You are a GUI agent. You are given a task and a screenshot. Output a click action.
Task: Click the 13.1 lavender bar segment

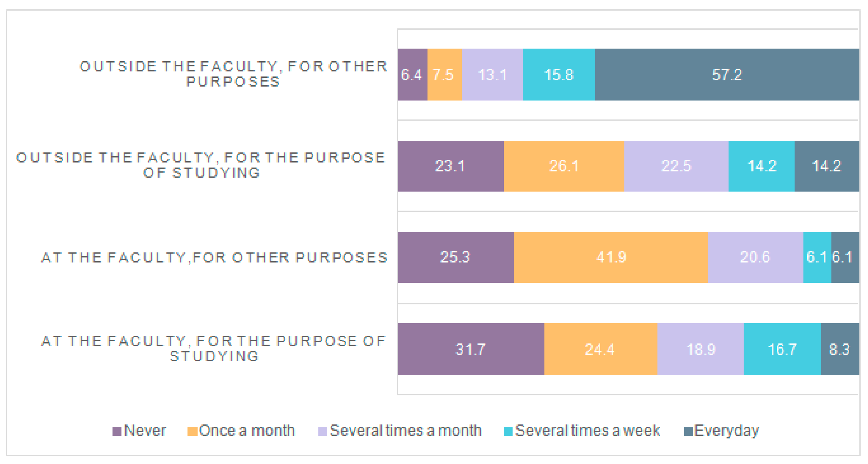[x=492, y=74]
